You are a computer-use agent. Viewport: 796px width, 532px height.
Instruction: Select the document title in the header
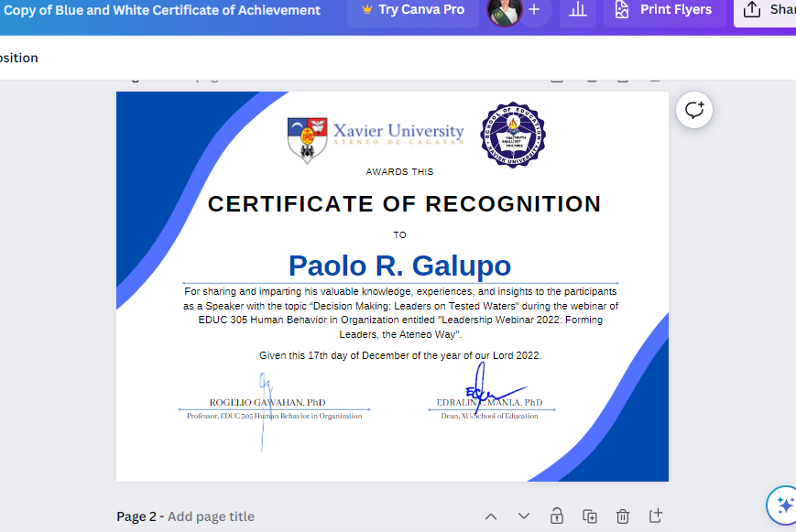pyautogui.click(x=162, y=10)
